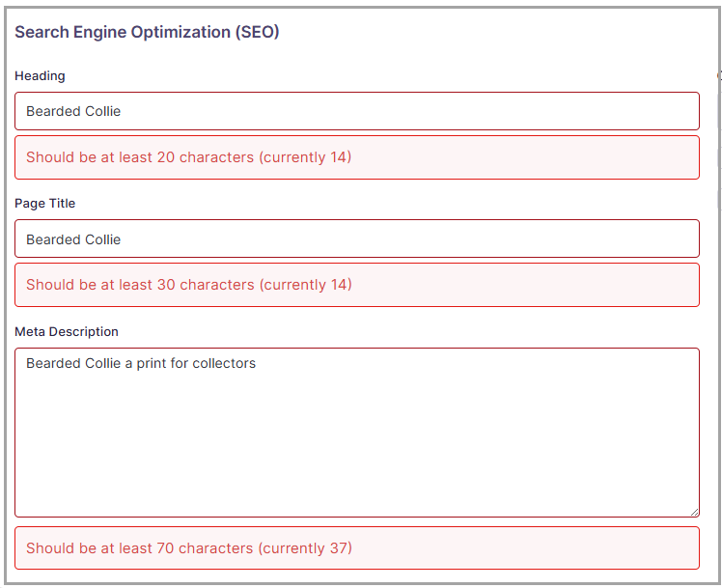
Task: Click the 'Heading' field label
Action: click(40, 76)
